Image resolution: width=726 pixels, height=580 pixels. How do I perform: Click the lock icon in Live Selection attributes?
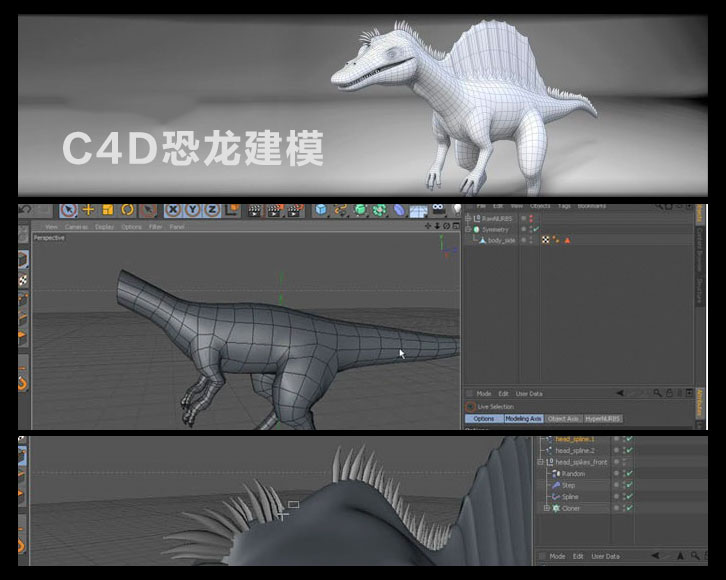click(x=669, y=393)
